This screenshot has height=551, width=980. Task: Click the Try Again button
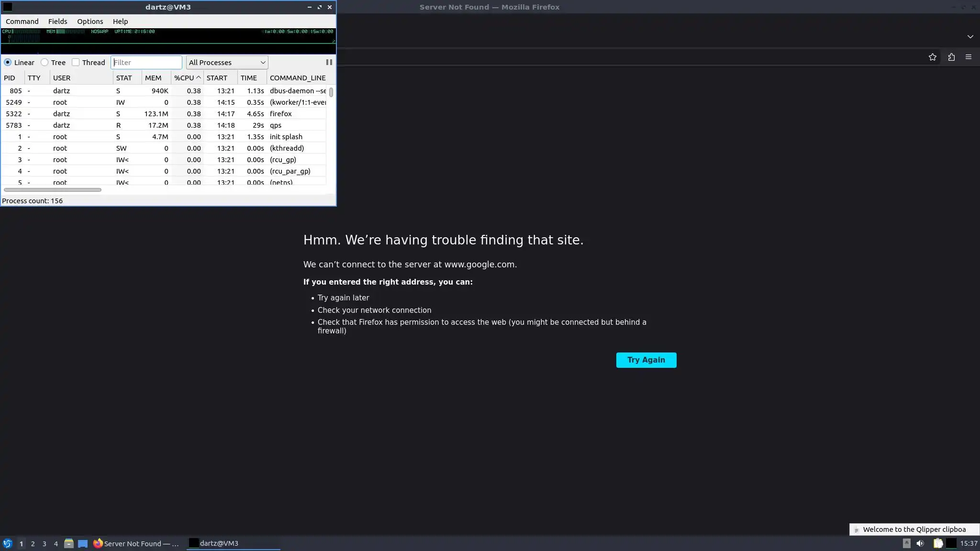(x=646, y=360)
